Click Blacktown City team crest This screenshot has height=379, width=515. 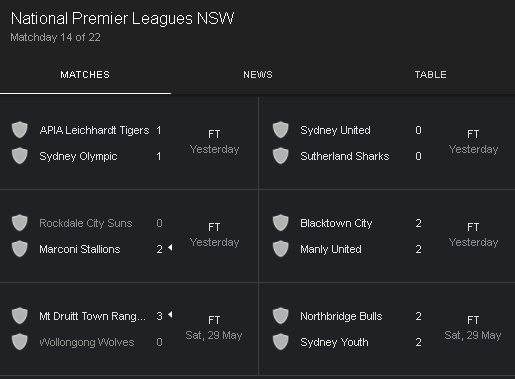[281, 223]
